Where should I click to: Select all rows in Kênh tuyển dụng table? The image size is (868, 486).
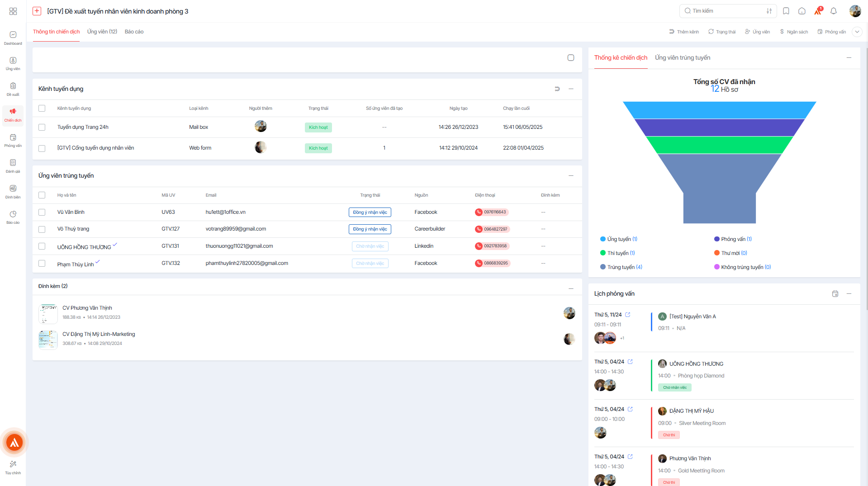coord(42,109)
